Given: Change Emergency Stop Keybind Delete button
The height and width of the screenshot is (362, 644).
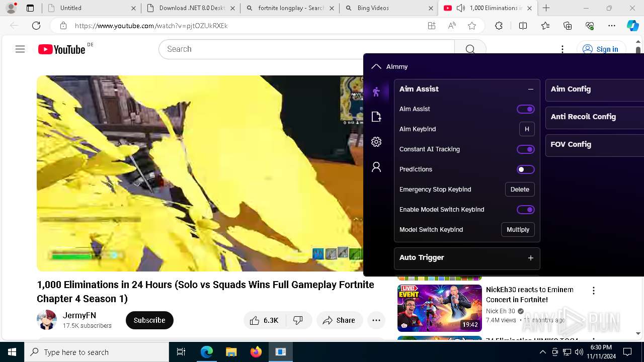Looking at the screenshot, I should [x=520, y=190].
